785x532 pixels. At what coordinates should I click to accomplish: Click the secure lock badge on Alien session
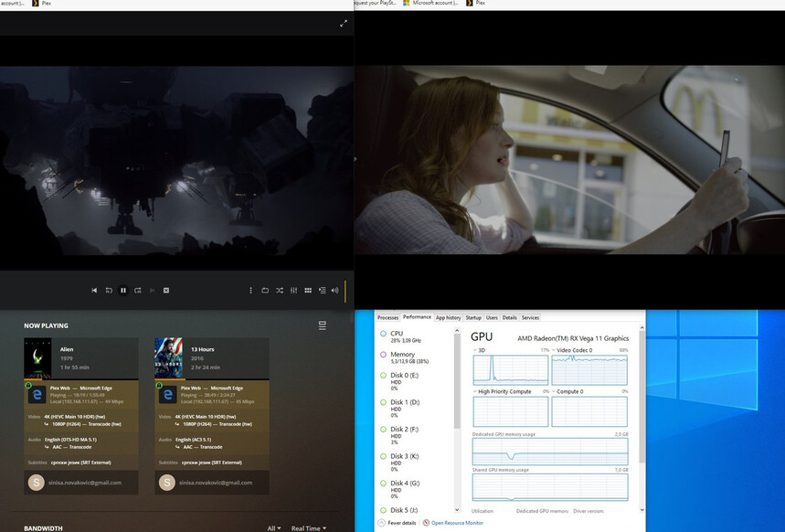pyautogui.click(x=28, y=385)
